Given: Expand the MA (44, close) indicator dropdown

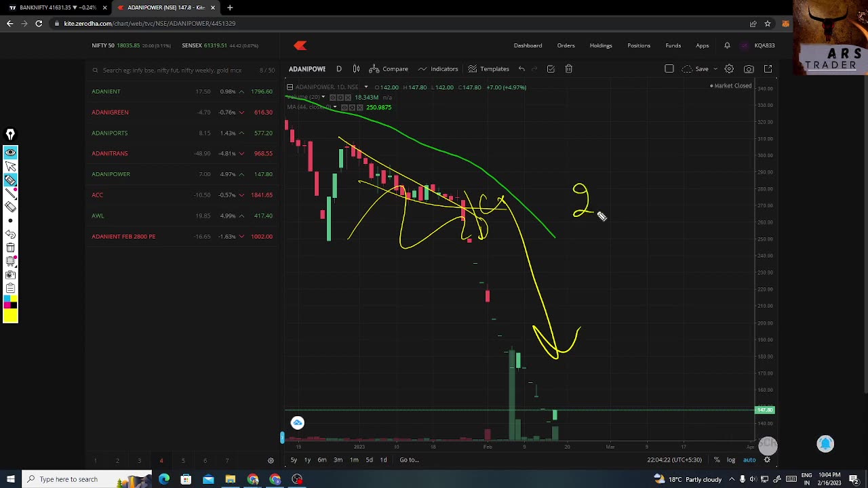Looking at the screenshot, I should 336,107.
